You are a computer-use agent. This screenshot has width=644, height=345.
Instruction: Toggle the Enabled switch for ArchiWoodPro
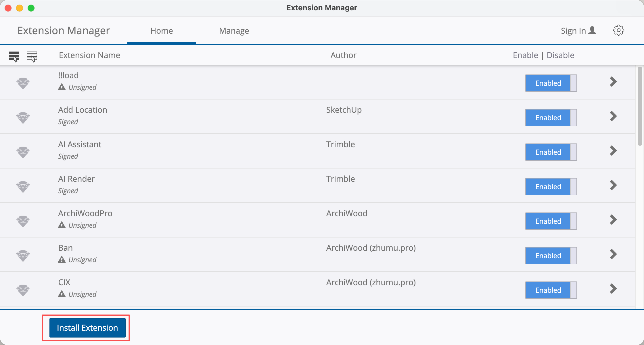(551, 221)
